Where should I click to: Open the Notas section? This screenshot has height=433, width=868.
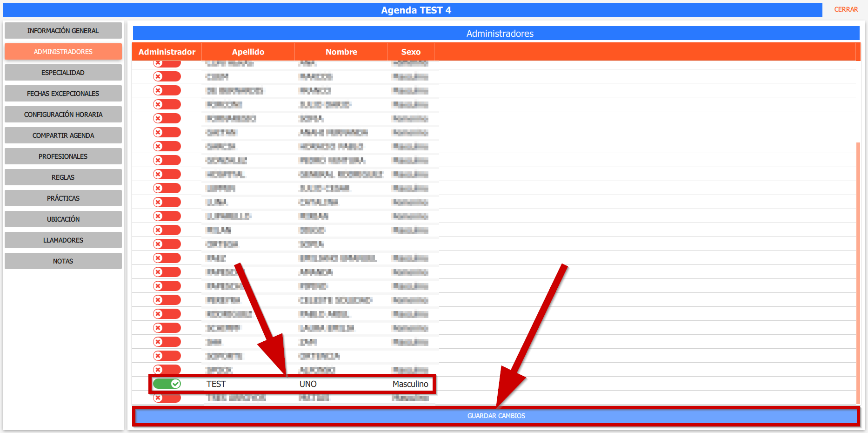pos(63,261)
